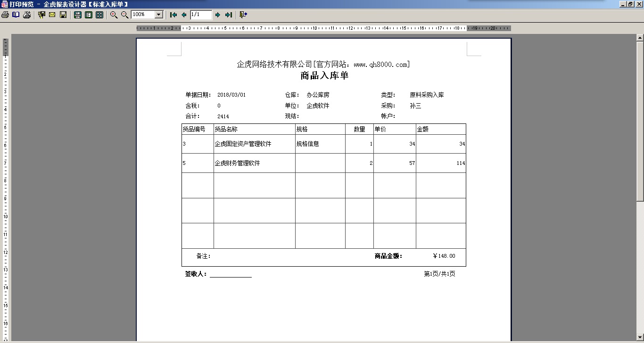Viewport: 644px width, 343px height.
Task: Exit print preview with door icon
Action: tap(243, 15)
